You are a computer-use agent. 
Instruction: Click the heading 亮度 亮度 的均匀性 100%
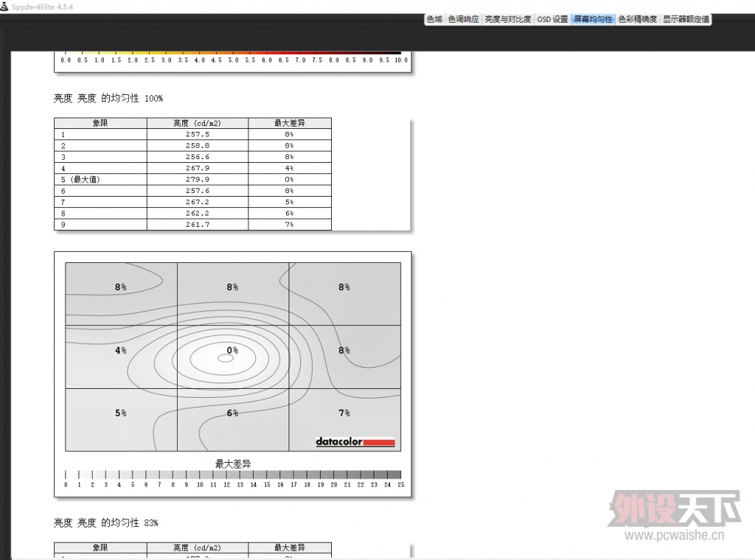[x=108, y=98]
